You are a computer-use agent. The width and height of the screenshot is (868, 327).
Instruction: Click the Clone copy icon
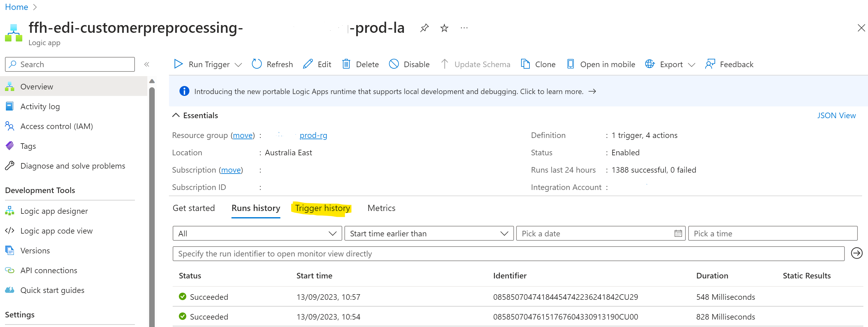[525, 64]
